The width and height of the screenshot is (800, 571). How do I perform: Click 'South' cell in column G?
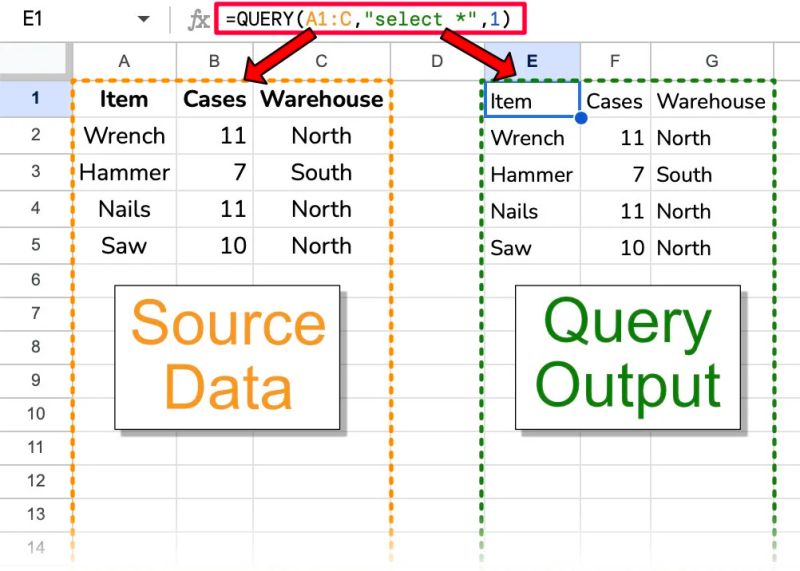click(x=712, y=175)
